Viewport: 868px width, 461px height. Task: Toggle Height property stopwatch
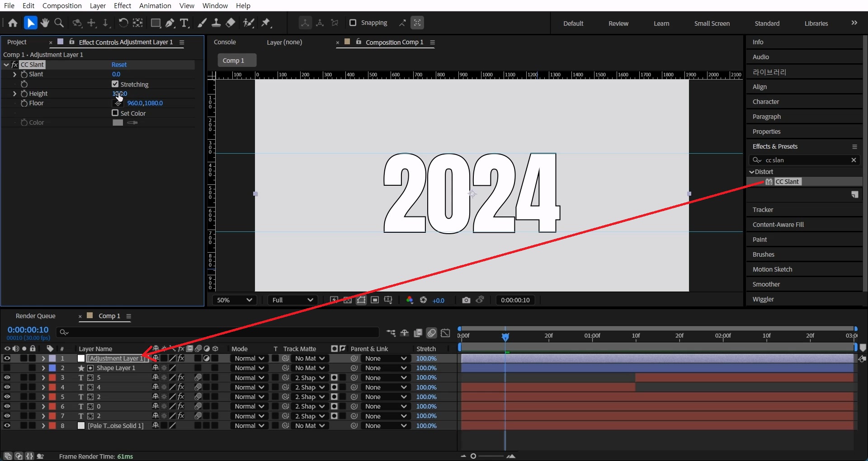pyautogui.click(x=24, y=94)
